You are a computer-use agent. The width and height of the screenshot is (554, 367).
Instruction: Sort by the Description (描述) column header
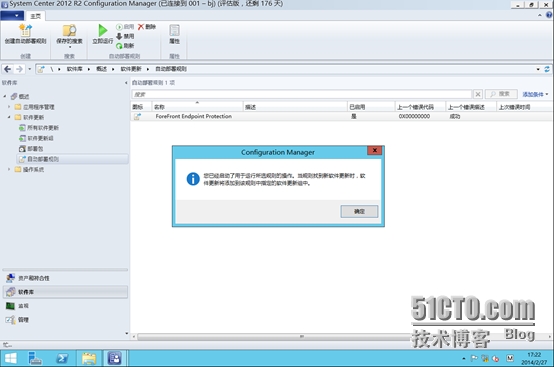pos(295,107)
